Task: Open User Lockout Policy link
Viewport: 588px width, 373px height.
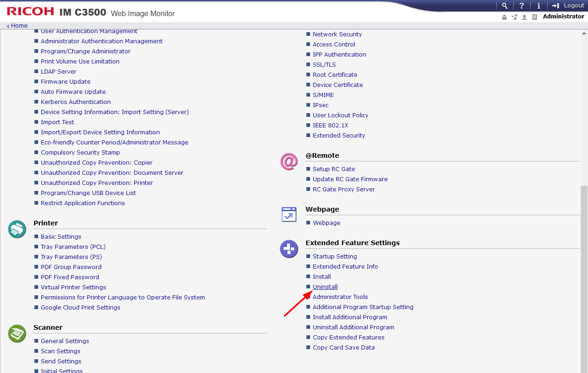Action: click(x=340, y=115)
